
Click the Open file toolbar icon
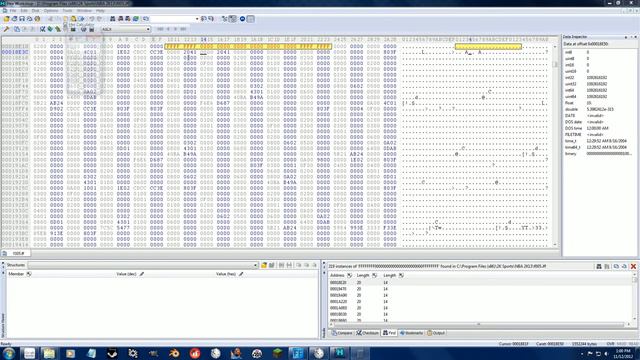click(14, 19)
